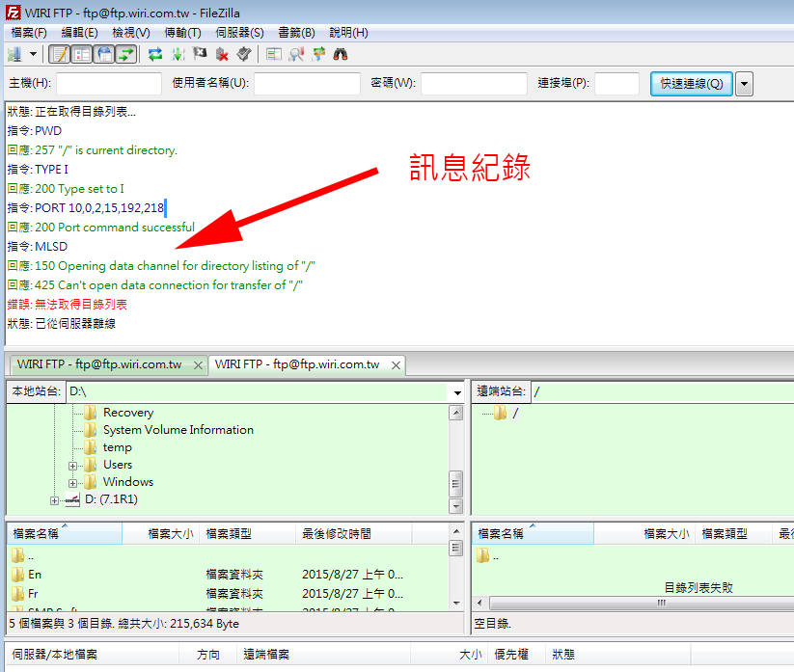Focus the 密碼(W) password field

coord(474,84)
